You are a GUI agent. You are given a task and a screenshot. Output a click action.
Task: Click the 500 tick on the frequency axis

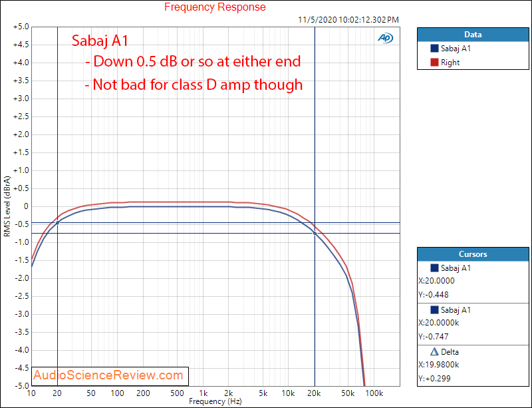click(x=177, y=393)
